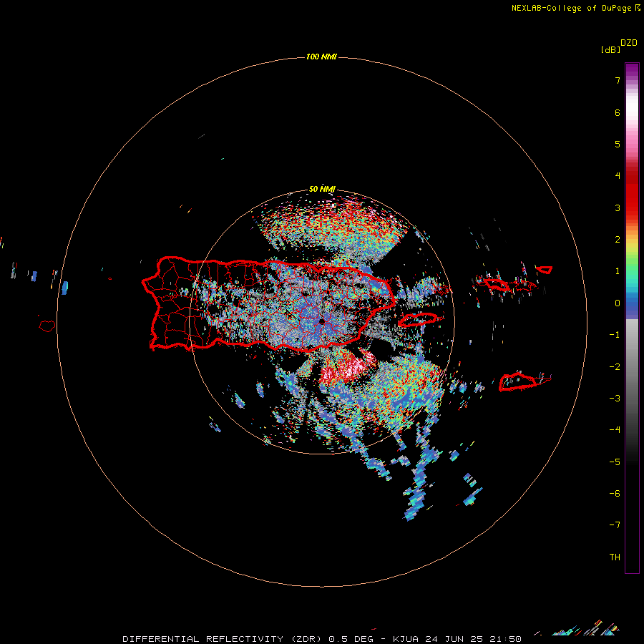
Task: Click the "100 NMI" range ring label
Action: point(321,57)
